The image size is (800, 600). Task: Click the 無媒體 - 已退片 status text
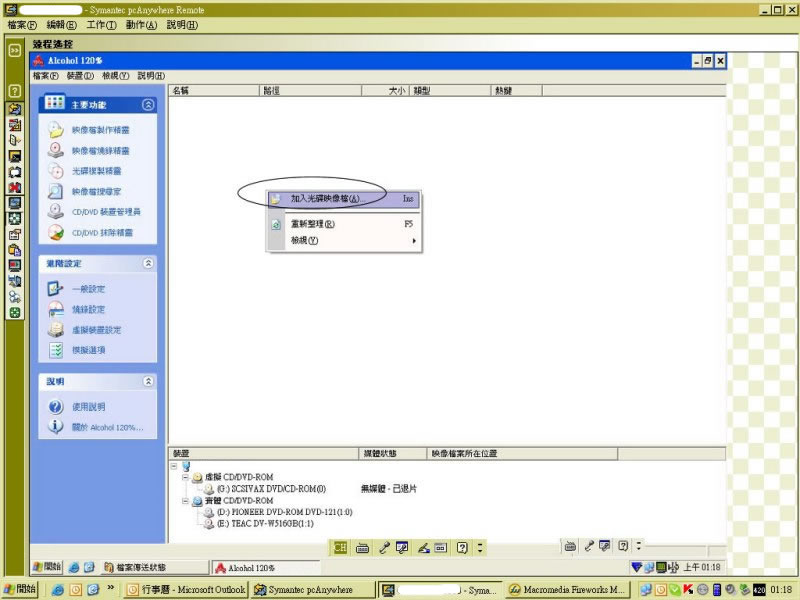click(389, 489)
